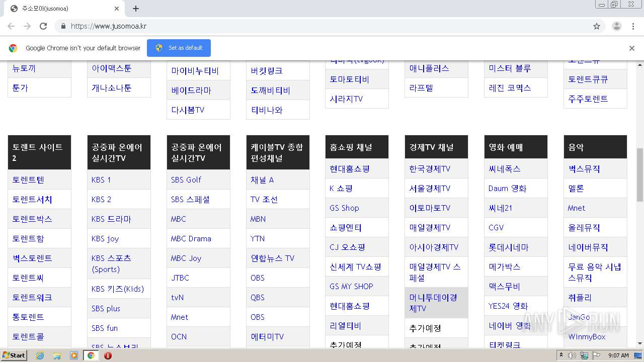Open the 주주토렌트 link
The height and width of the screenshot is (362, 644).
pos(588,99)
